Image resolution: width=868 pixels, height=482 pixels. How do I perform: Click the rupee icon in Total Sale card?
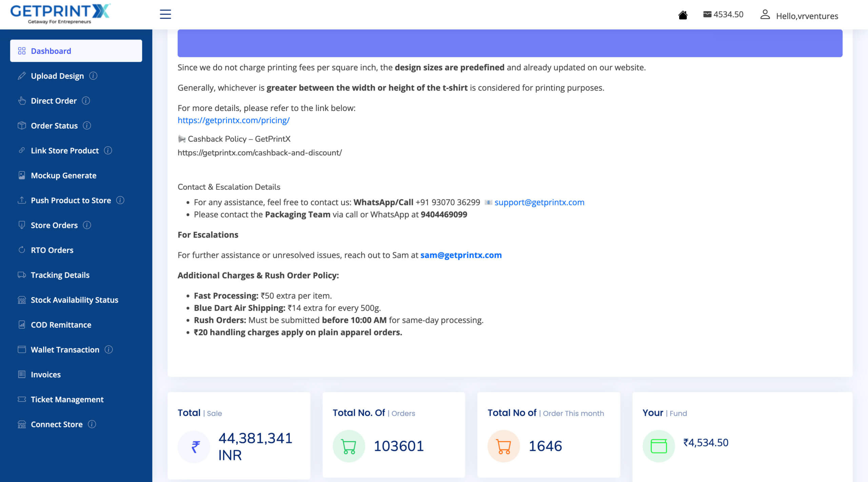tap(194, 446)
